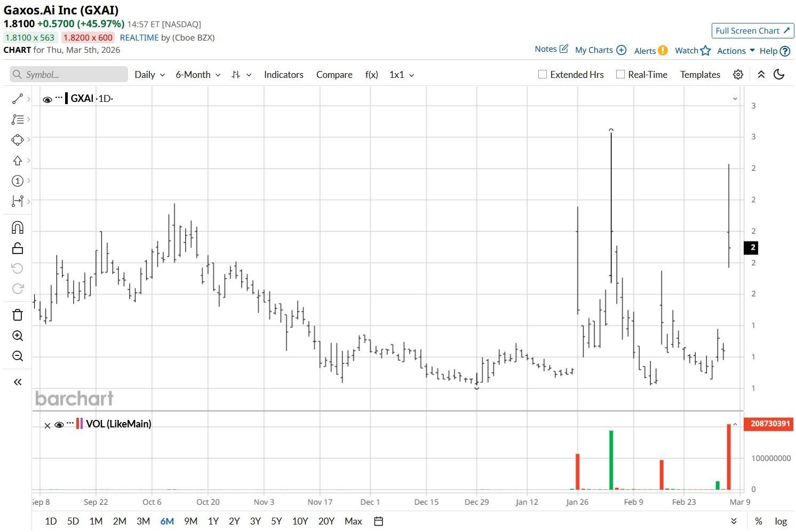This screenshot has width=796, height=532.
Task: Select the 5D time range
Action: 73,521
